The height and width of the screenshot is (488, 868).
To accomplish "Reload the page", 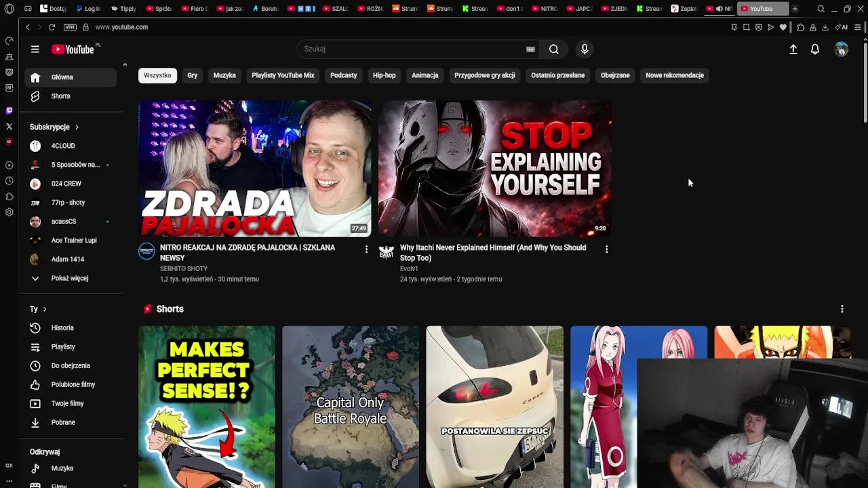I will (52, 27).
